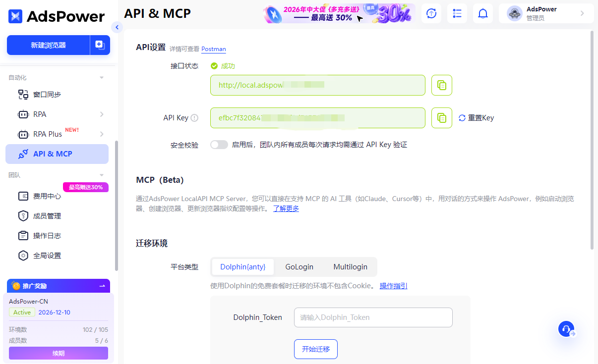
Task: Click the main page vertical scrollbar
Action: pos(592,140)
